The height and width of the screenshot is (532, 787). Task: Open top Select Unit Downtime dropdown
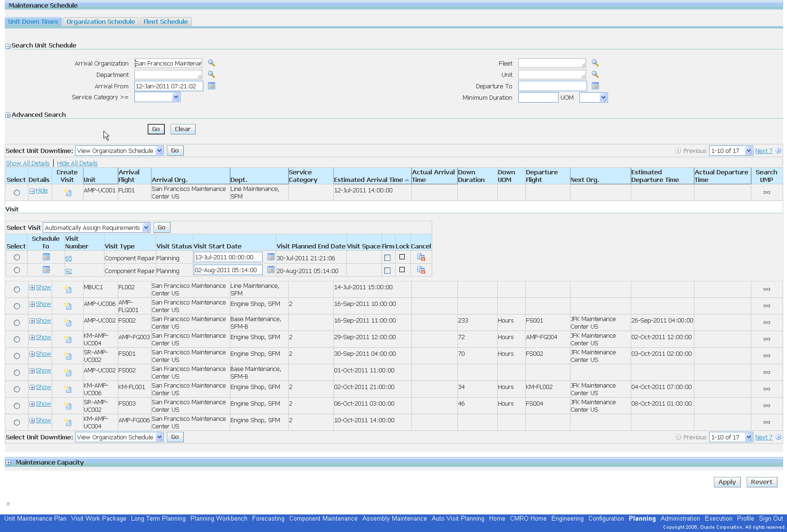119,151
